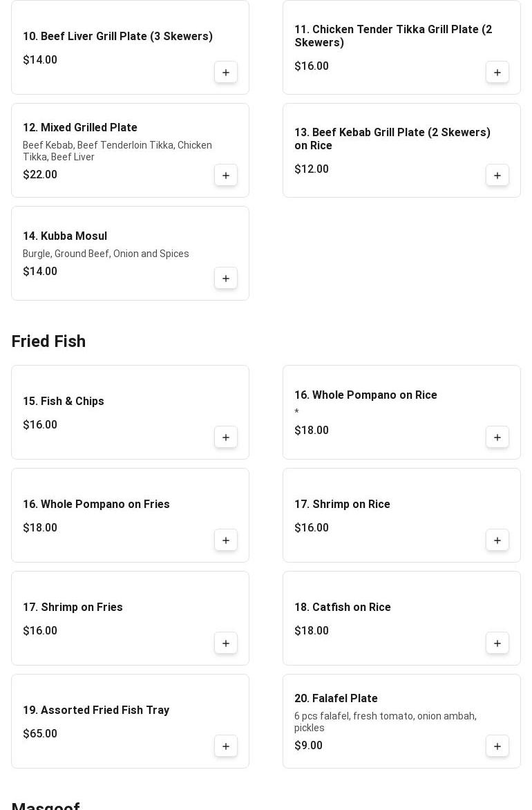Add Whole Pompano on Fries

226,540
